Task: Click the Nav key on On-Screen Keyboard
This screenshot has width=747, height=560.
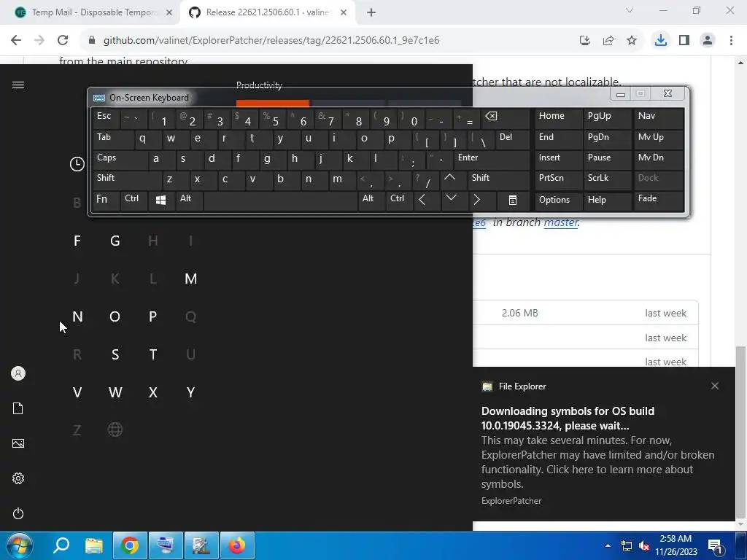Action: 659,118
